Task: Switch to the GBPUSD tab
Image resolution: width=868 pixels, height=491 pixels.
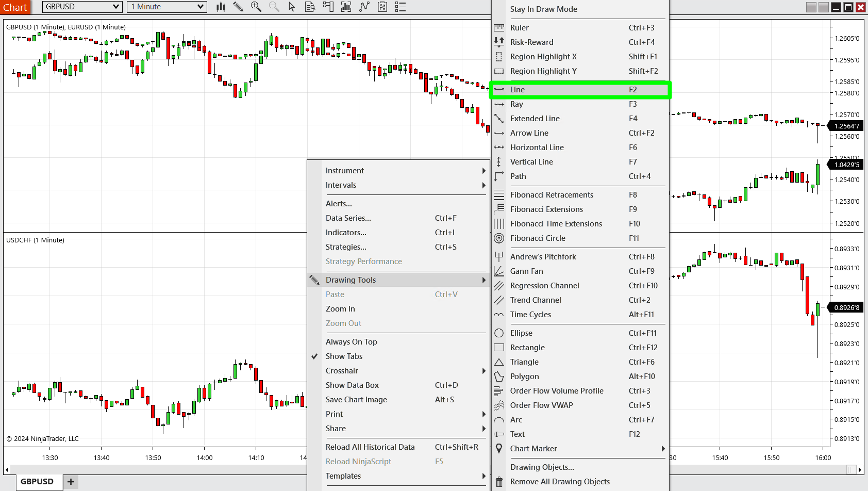Action: [37, 482]
